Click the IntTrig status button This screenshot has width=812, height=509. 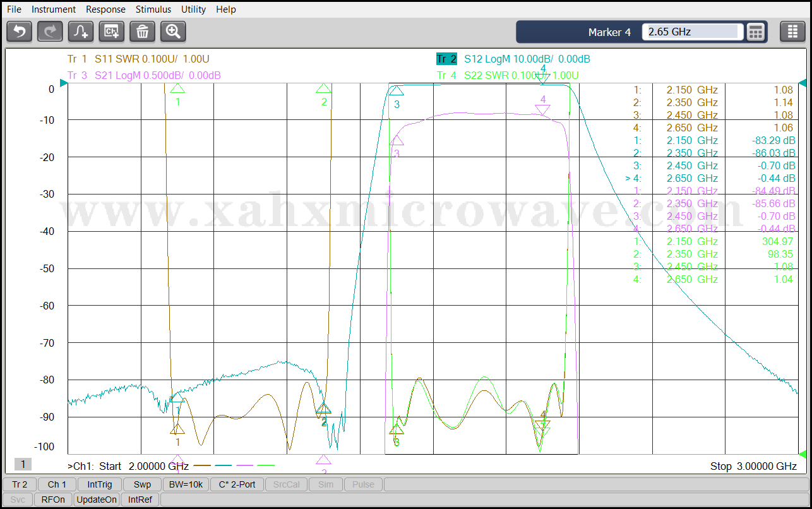100,484
